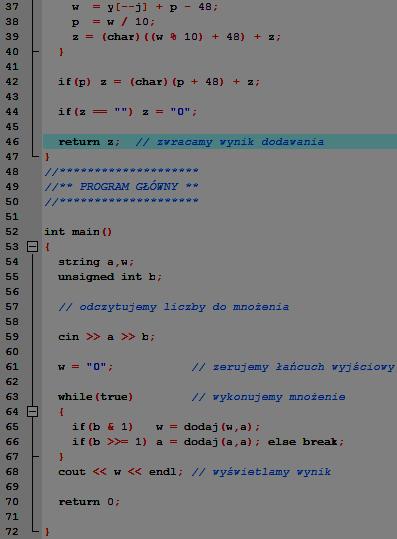
Task: Collapse the while loop fold at line 64
Action: [32, 411]
